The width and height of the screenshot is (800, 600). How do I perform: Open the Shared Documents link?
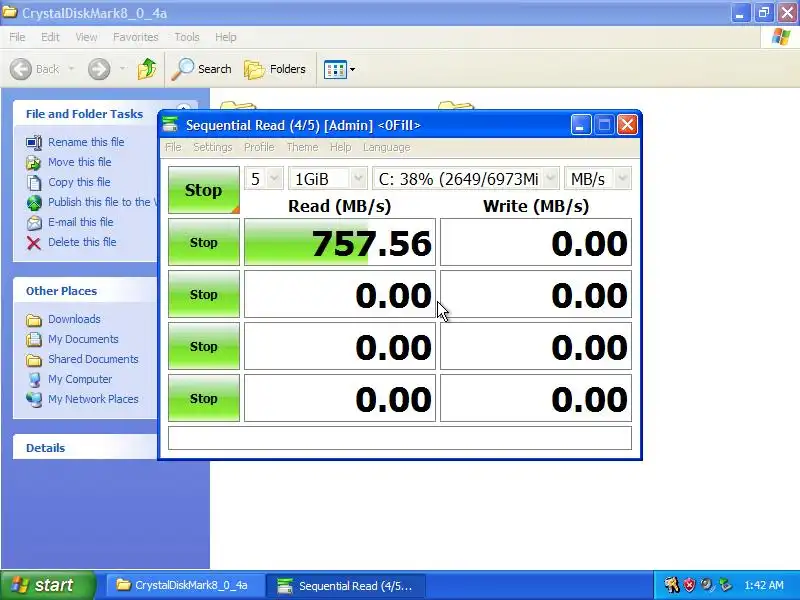pyautogui.click(x=93, y=359)
